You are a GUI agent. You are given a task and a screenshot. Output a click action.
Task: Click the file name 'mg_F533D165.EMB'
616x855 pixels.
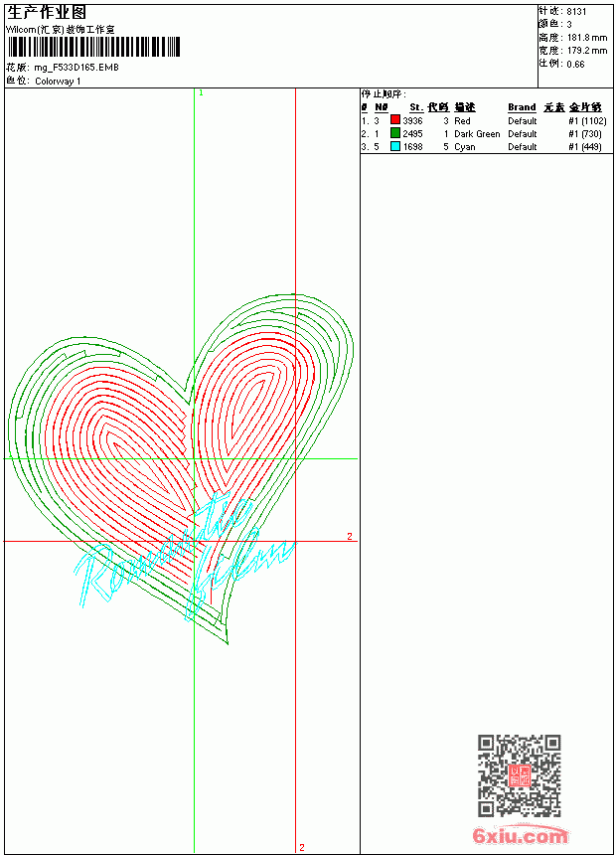click(x=77, y=68)
